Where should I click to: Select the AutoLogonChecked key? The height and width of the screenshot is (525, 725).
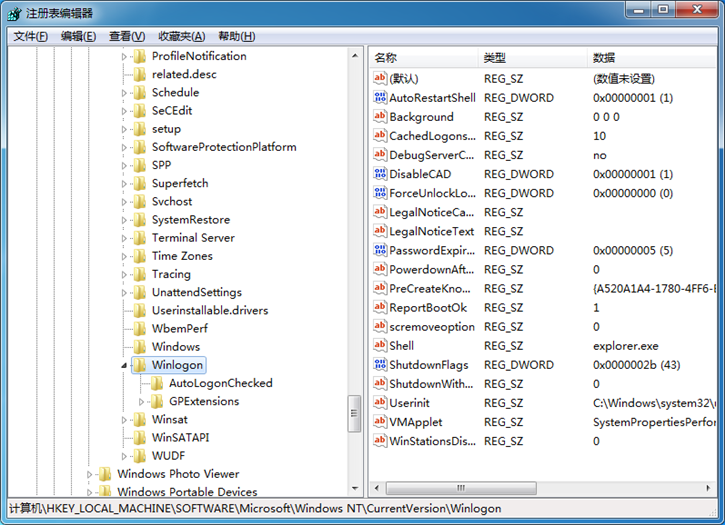click(220, 383)
